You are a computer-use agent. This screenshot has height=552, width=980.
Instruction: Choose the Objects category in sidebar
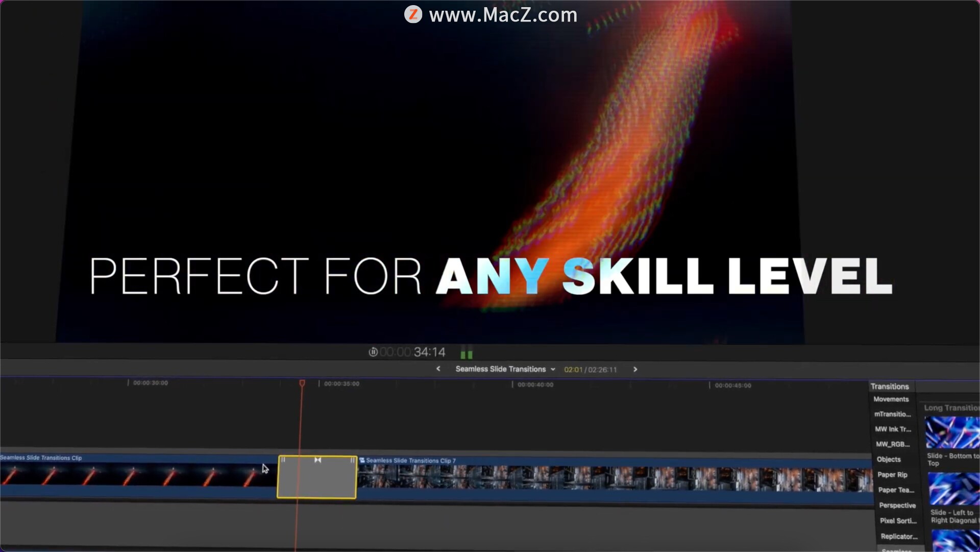[888, 460]
